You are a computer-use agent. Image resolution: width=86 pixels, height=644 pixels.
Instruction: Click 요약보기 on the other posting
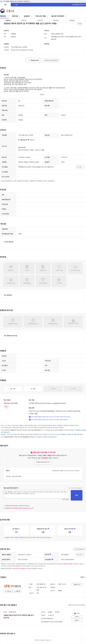77,617
